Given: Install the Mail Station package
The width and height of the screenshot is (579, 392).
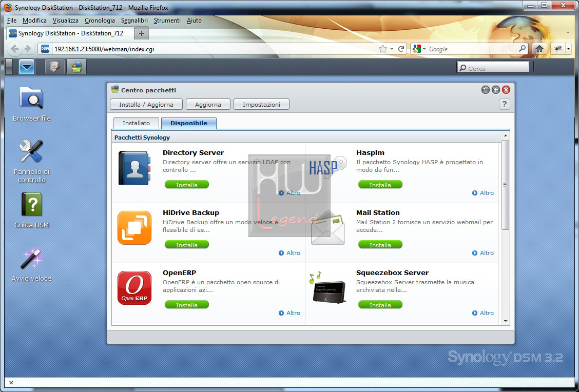Looking at the screenshot, I should [380, 245].
